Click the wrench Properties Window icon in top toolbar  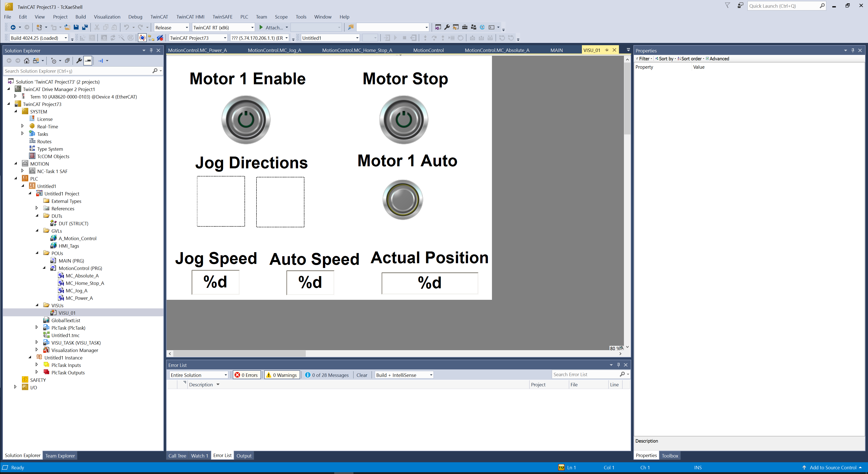[447, 27]
